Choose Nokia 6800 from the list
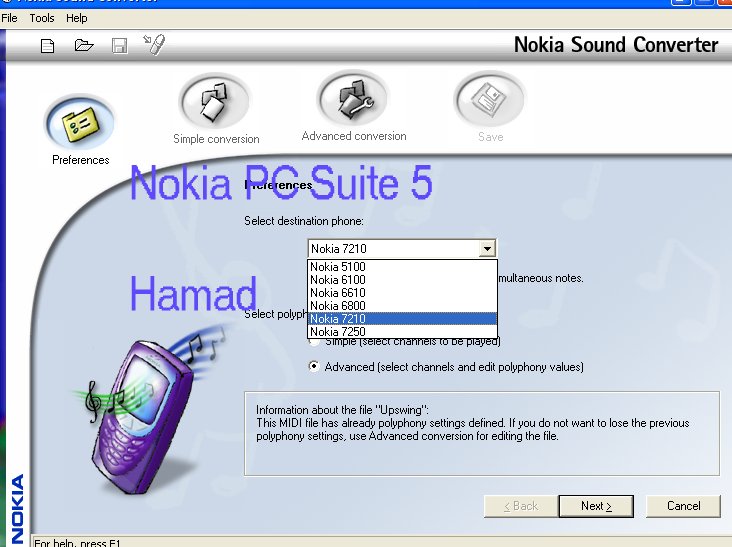 [402, 306]
